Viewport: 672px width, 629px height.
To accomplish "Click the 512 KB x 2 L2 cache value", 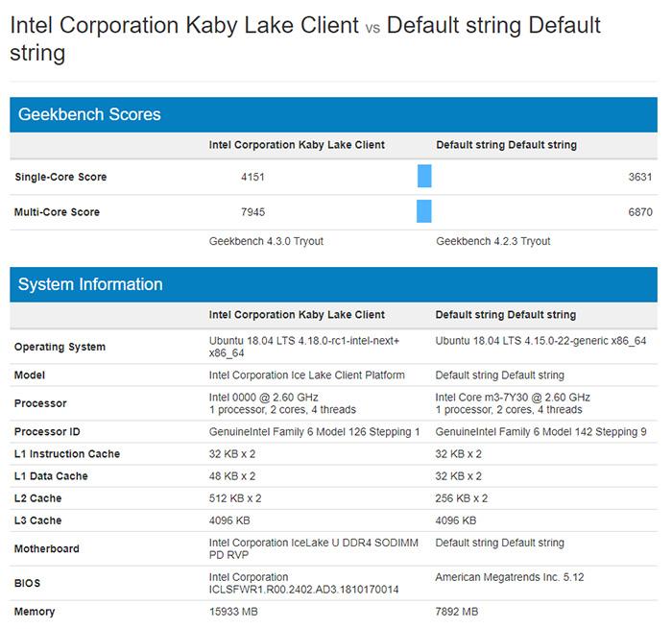I will [x=235, y=498].
